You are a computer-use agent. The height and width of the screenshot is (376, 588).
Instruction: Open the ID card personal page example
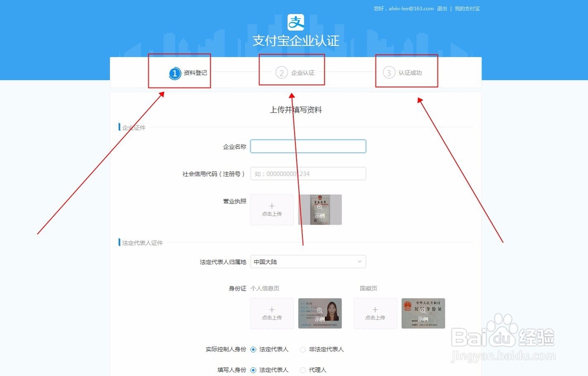point(320,313)
